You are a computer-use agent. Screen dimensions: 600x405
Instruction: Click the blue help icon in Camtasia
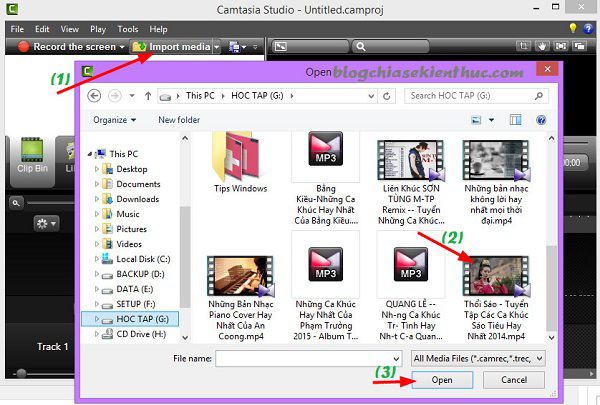pyautogui.click(x=588, y=28)
